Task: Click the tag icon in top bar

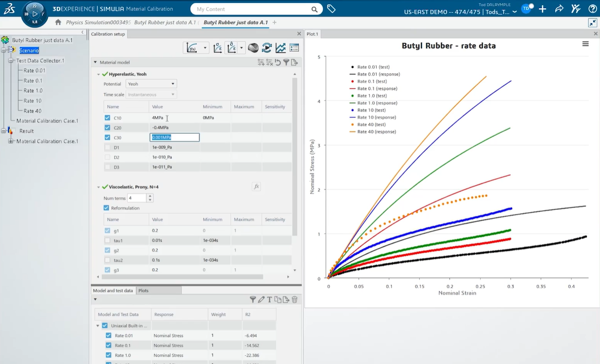Action: [x=331, y=9]
